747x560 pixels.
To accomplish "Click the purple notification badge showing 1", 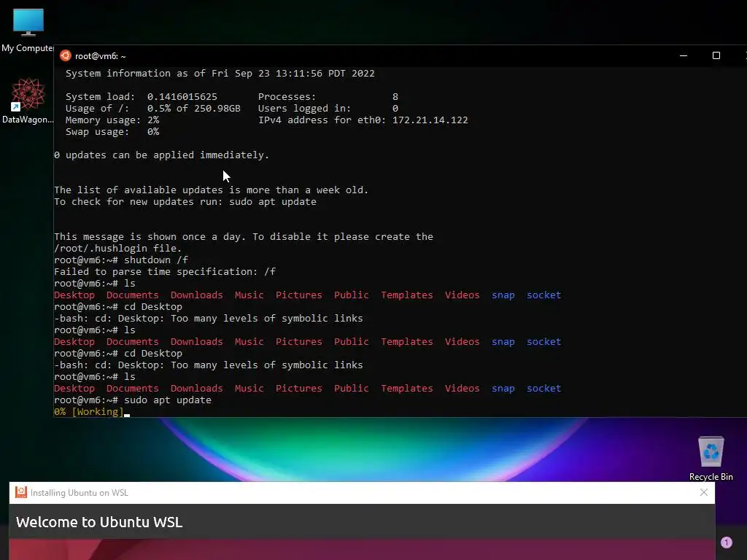I will point(726,542).
